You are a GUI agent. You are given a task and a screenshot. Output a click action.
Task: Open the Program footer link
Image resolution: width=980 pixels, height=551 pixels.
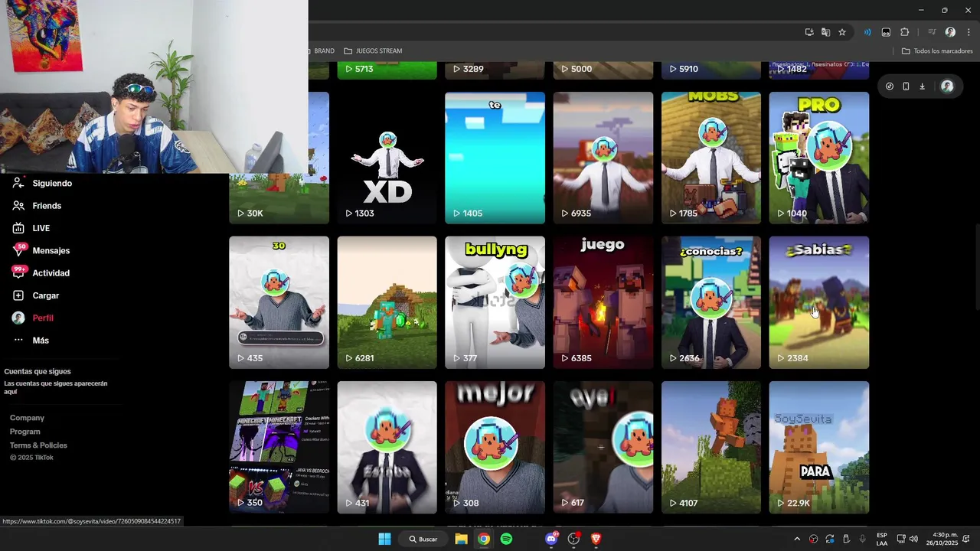click(25, 432)
